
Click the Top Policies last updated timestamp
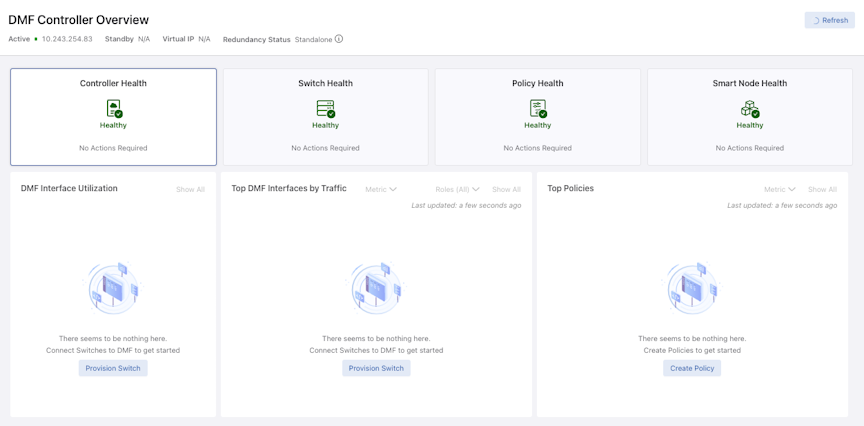tap(782, 205)
